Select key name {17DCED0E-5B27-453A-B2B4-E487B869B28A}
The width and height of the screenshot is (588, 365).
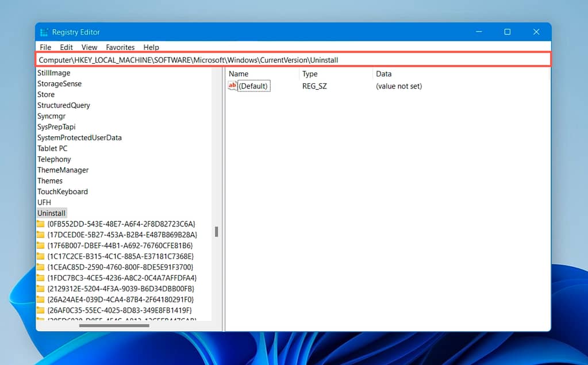[x=122, y=235]
